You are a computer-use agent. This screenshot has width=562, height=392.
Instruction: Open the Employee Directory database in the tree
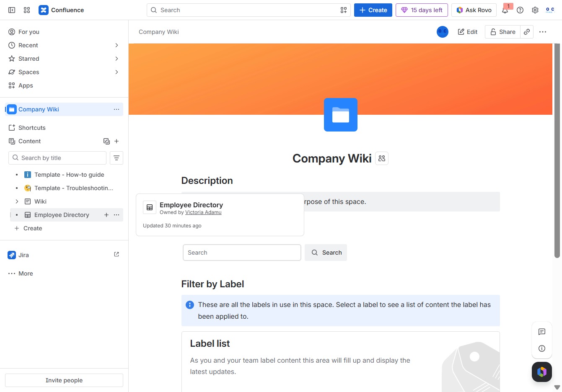click(62, 215)
